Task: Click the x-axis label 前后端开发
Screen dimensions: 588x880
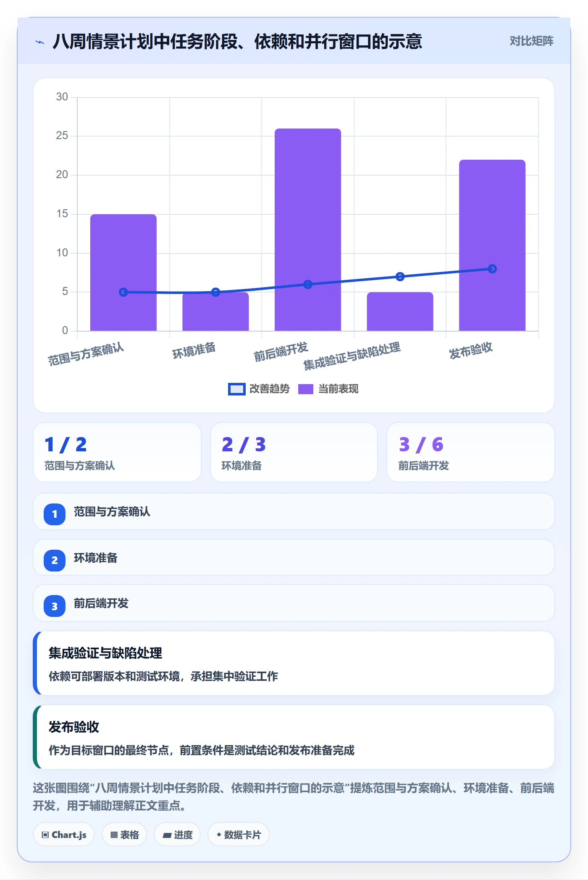Action: click(281, 352)
